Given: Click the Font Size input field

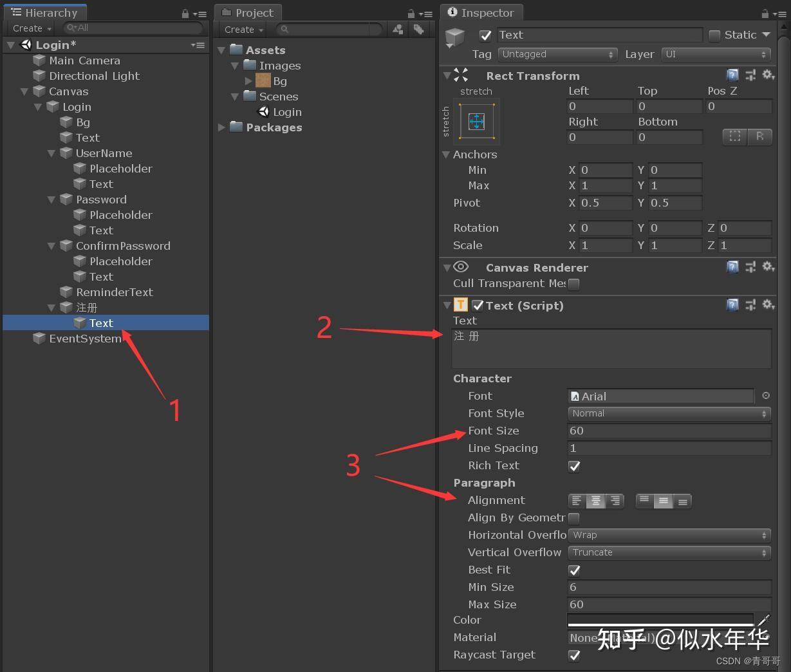Looking at the screenshot, I should [x=669, y=431].
